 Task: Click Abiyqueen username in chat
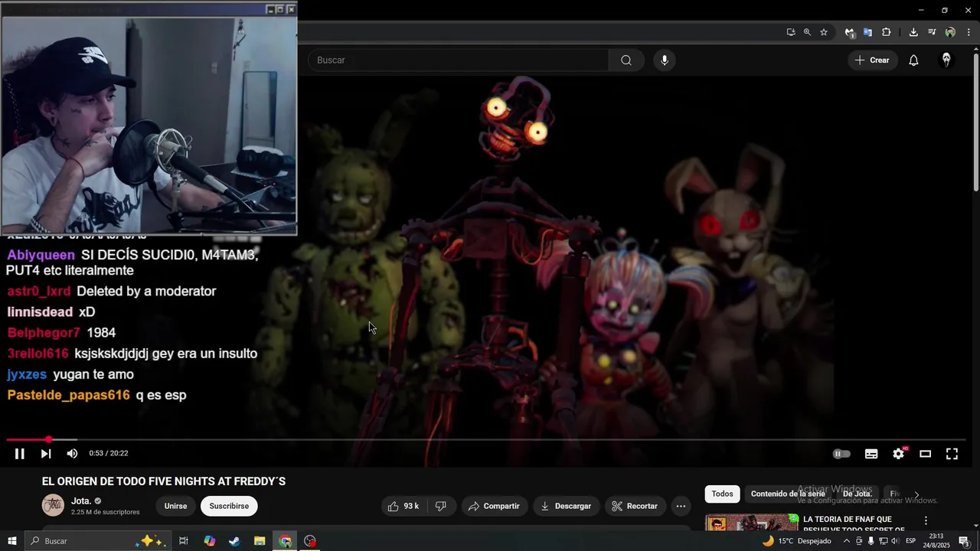tap(41, 255)
